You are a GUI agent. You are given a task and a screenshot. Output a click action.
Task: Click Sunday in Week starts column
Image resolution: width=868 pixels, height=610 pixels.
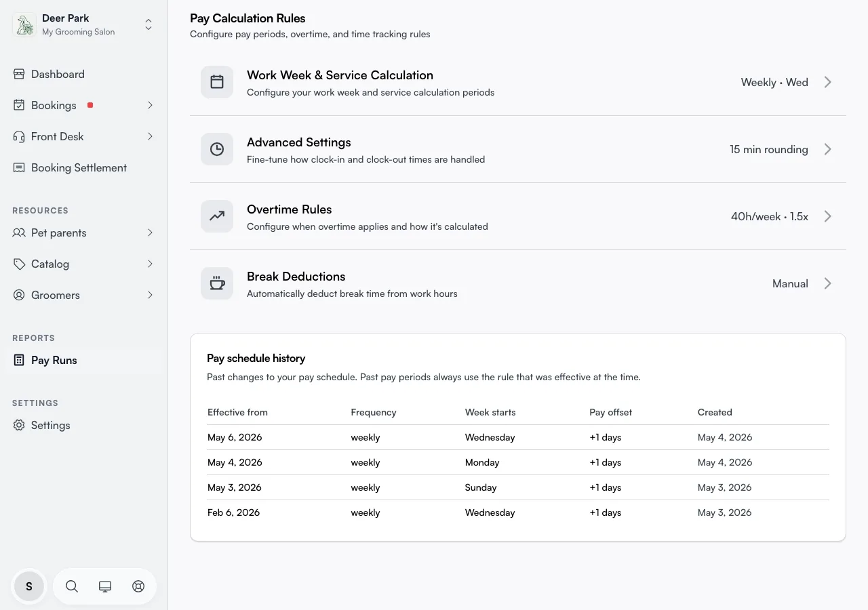tap(481, 487)
